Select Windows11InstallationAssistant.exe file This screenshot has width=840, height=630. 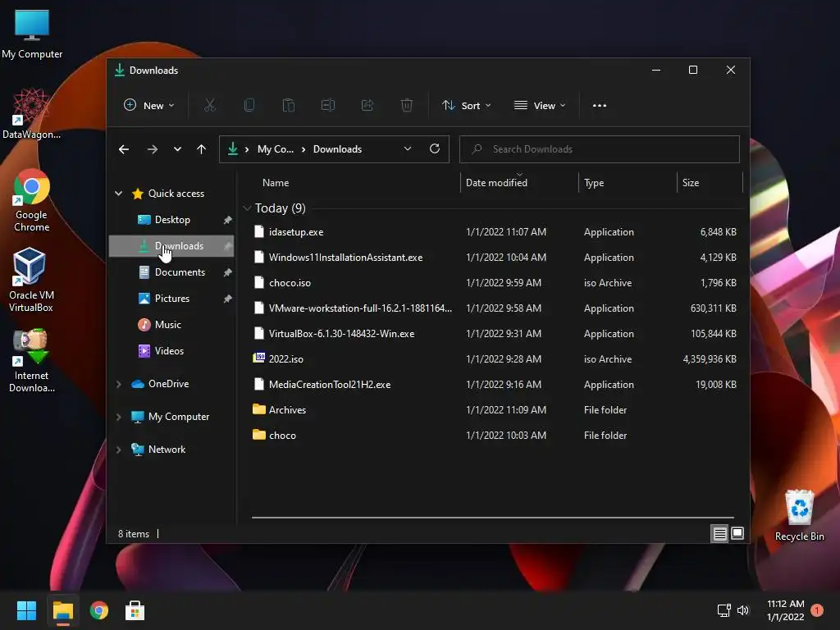point(494,257)
